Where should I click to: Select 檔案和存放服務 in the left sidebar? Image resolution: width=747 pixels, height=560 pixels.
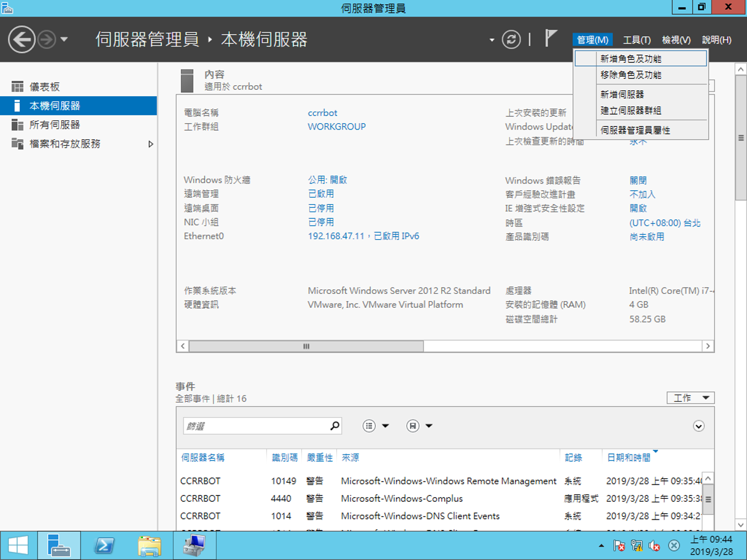point(79,144)
